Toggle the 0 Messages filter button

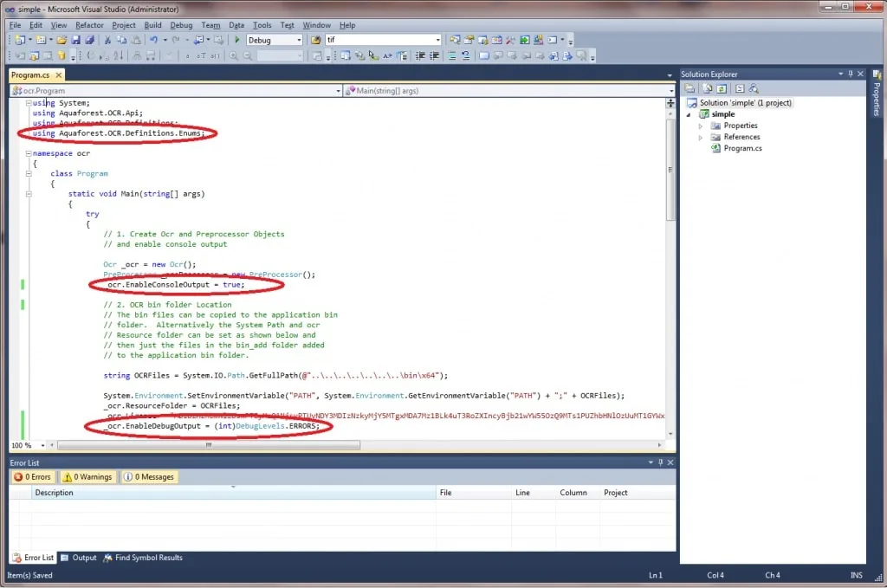click(149, 476)
